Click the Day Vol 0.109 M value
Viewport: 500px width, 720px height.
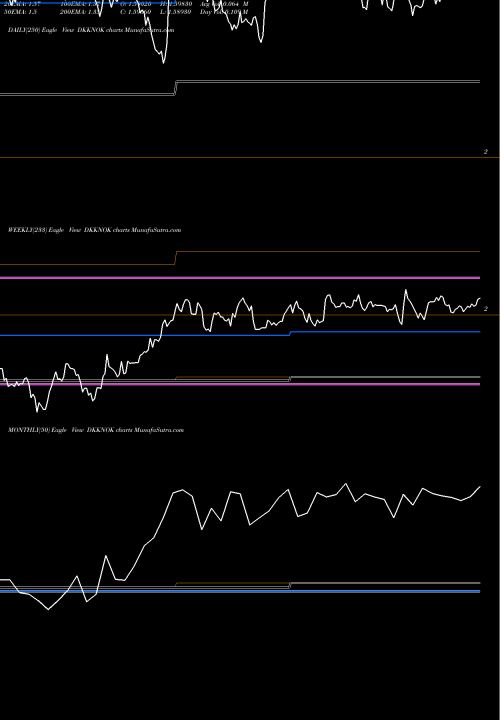[x=224, y=12]
